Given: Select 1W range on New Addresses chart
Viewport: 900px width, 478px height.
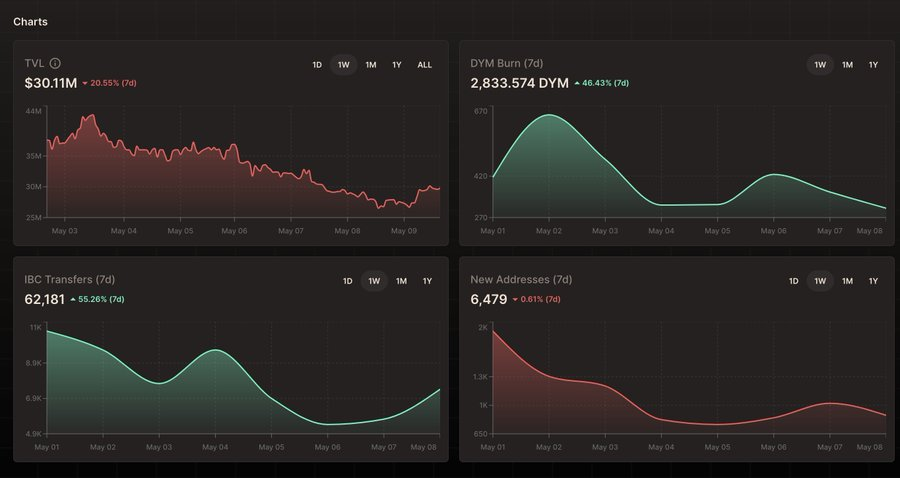Looking at the screenshot, I should (x=820, y=281).
